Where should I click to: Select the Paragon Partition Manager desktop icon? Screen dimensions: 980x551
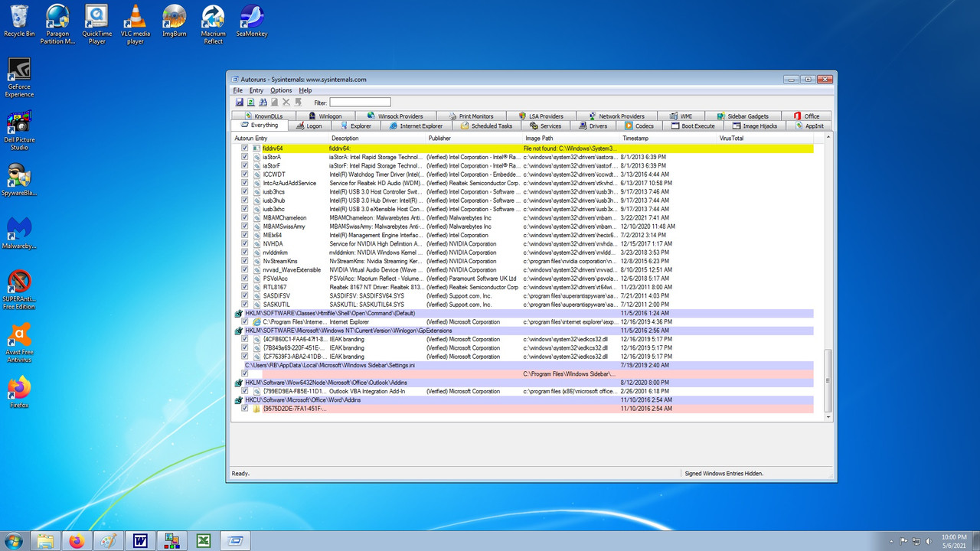point(57,24)
